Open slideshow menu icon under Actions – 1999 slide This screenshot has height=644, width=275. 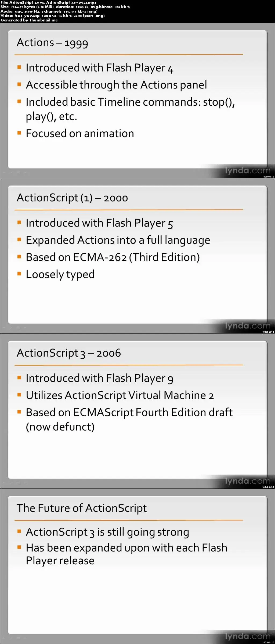18,173
